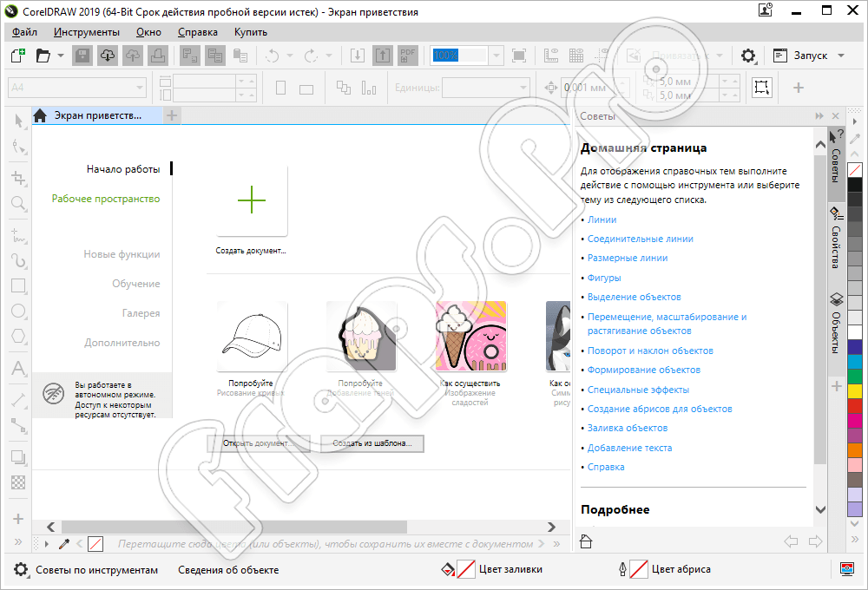Image resolution: width=868 pixels, height=590 pixels.
Task: Click the New document toolbar icon
Action: click(x=17, y=56)
